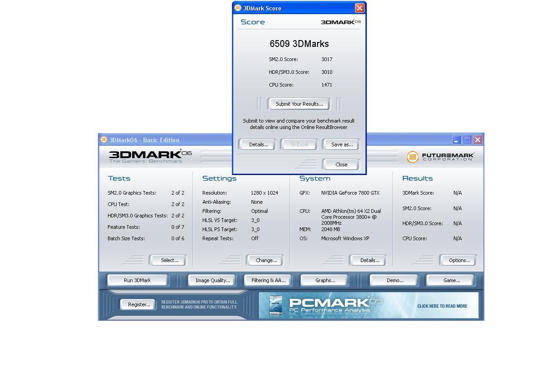Click the '6509 3DMarks' score text
555x392 pixels.
[x=299, y=44]
